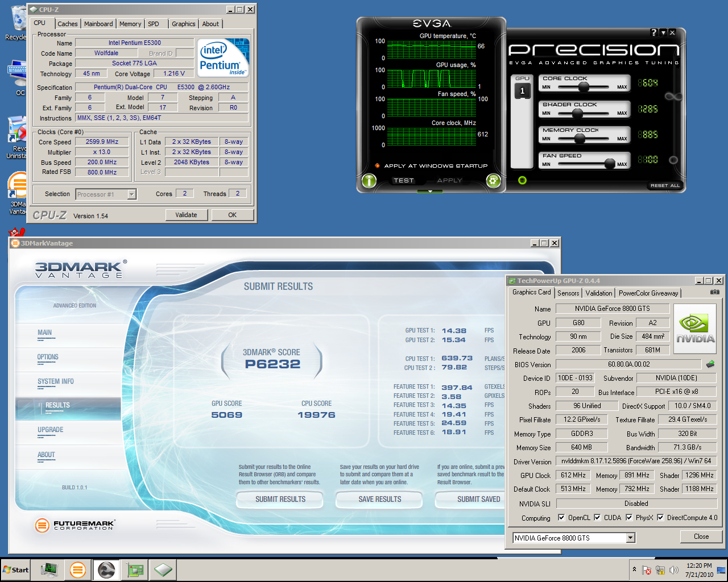The width and height of the screenshot is (728, 582).
Task: Click the Precision minimize-to-tray arrow
Action: click(x=663, y=33)
